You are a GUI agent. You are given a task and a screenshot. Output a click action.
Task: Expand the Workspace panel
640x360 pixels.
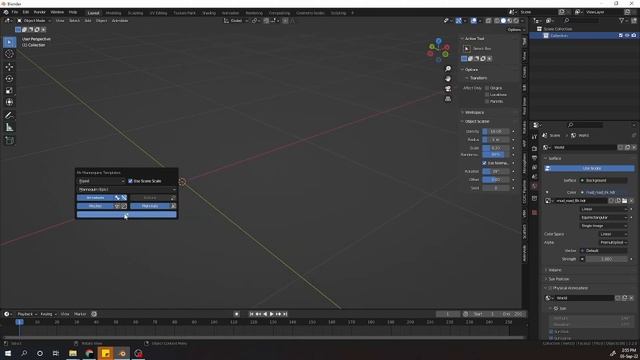point(474,112)
